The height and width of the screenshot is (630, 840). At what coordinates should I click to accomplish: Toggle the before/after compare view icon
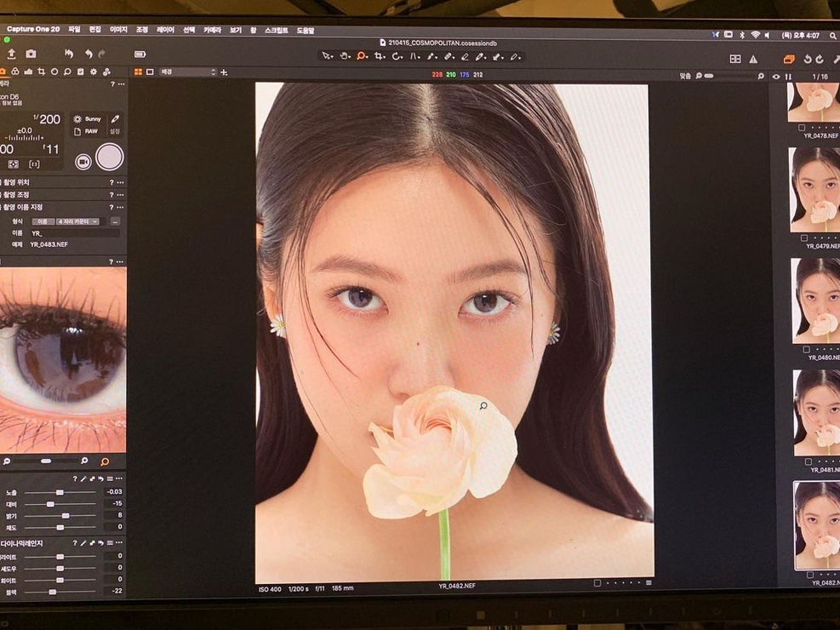(735, 59)
